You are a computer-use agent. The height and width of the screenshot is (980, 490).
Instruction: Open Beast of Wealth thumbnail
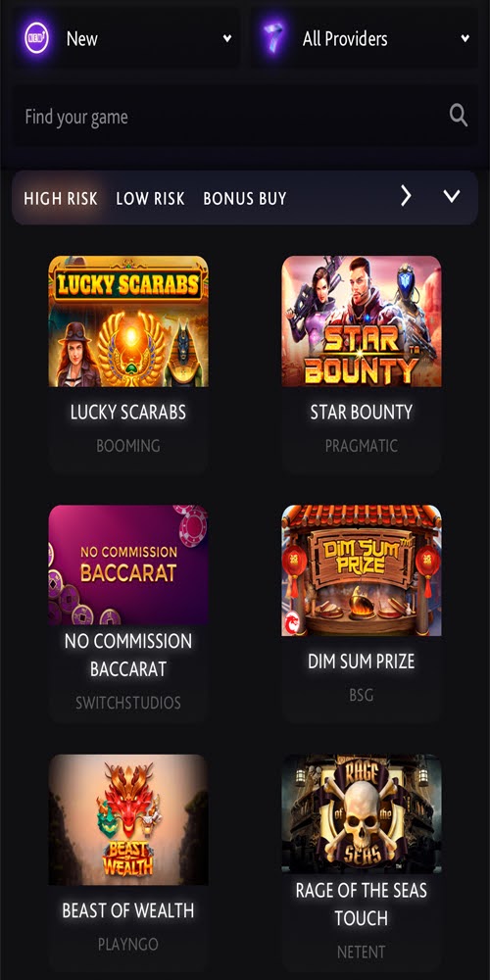tap(128, 819)
